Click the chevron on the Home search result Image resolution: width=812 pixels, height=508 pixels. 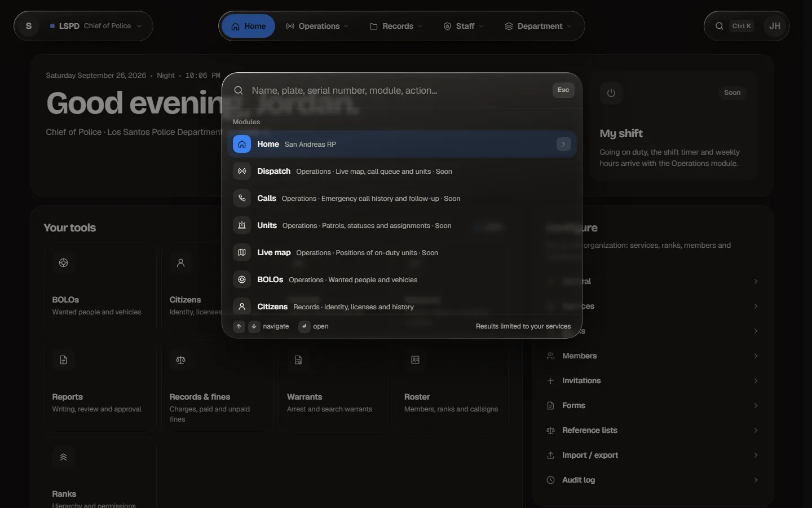pyautogui.click(x=563, y=144)
